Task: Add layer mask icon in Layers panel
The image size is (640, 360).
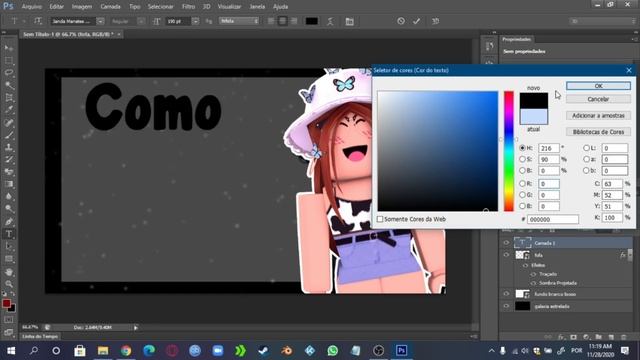Action: pos(573,337)
